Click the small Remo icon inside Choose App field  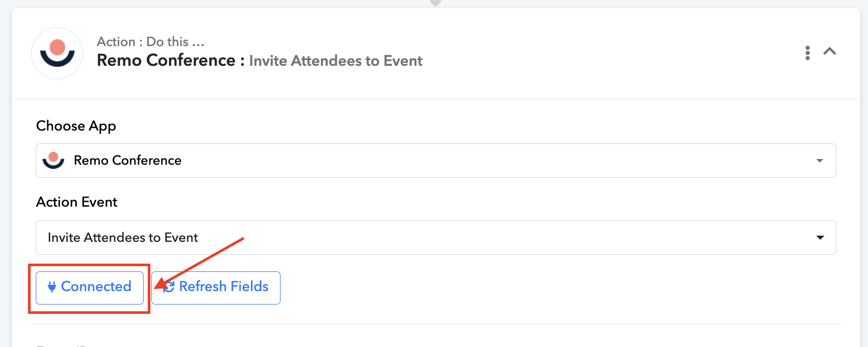[x=53, y=160]
